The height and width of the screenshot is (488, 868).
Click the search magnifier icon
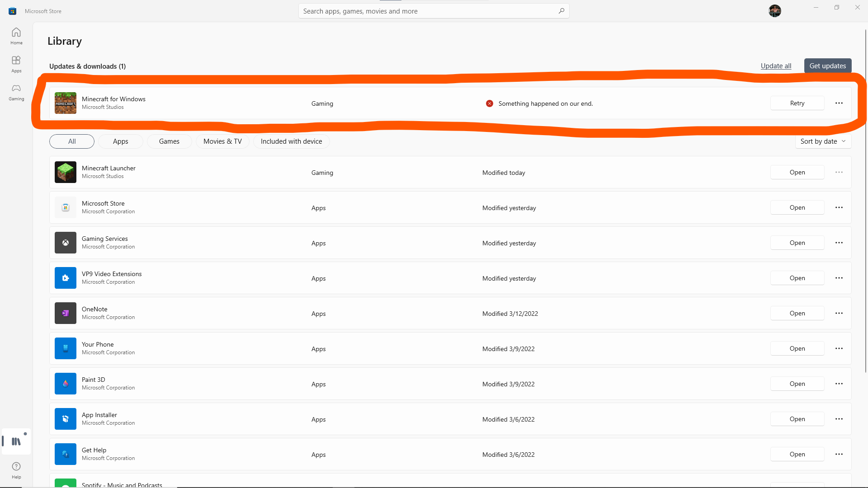tap(561, 11)
